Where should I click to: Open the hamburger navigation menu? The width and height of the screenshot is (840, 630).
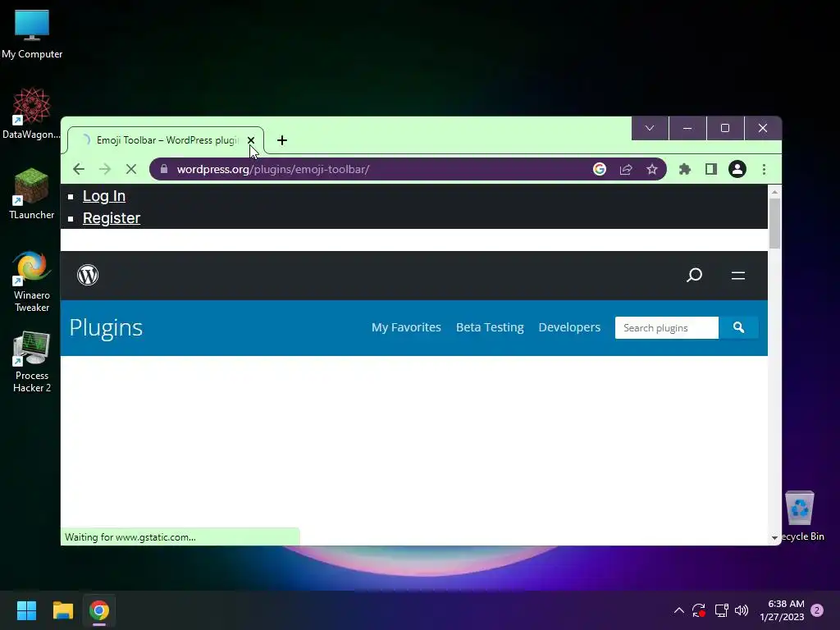(738, 276)
